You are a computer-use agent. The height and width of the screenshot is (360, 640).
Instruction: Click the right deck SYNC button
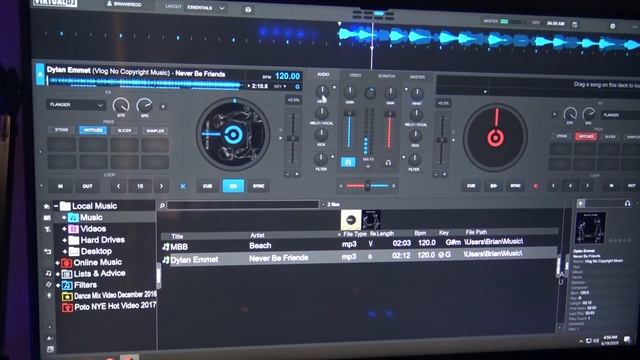click(x=515, y=186)
